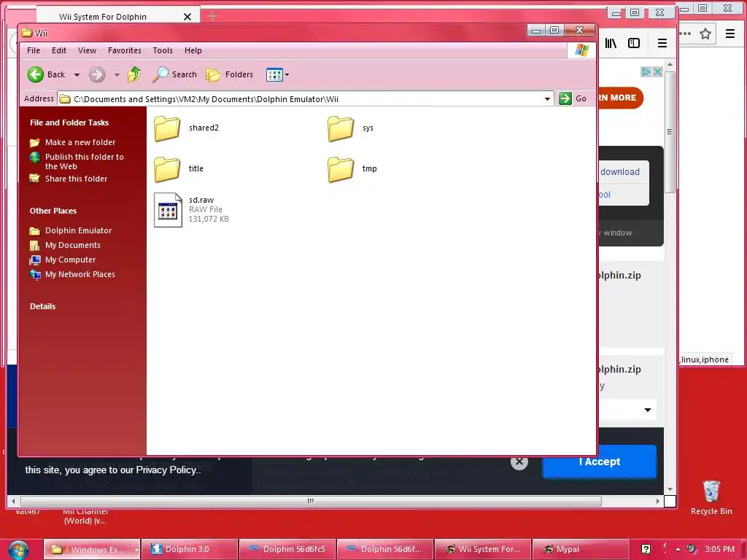Open the Tools menu

pyautogui.click(x=163, y=50)
